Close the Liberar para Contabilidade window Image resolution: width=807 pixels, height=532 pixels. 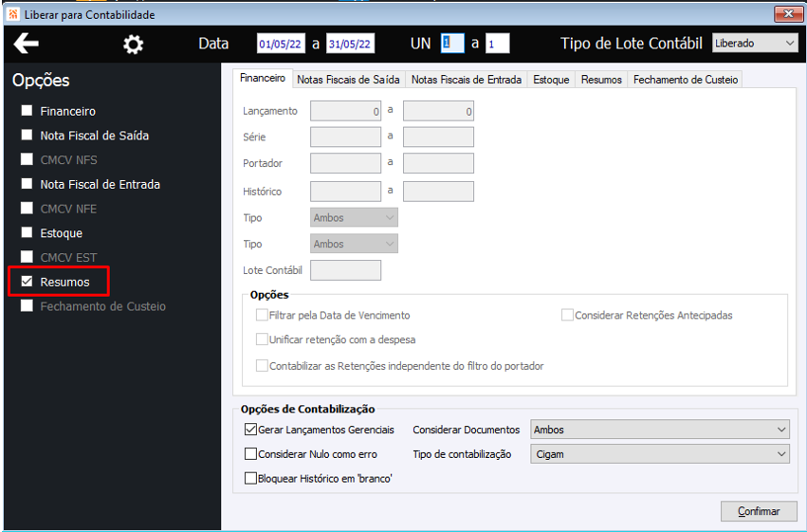(788, 14)
